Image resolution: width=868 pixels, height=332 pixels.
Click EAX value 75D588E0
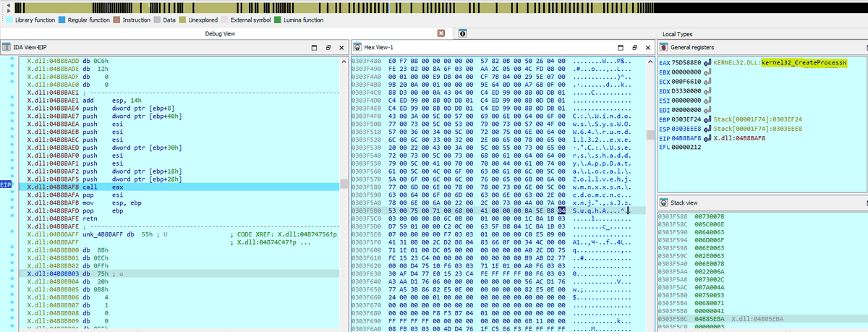(x=686, y=64)
